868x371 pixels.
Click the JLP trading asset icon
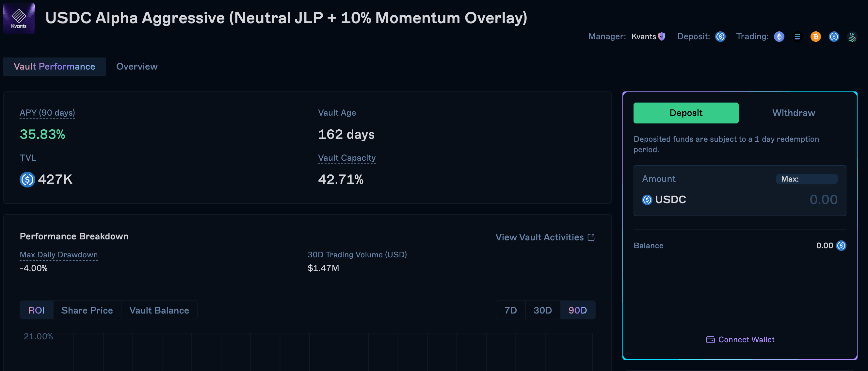coord(852,36)
